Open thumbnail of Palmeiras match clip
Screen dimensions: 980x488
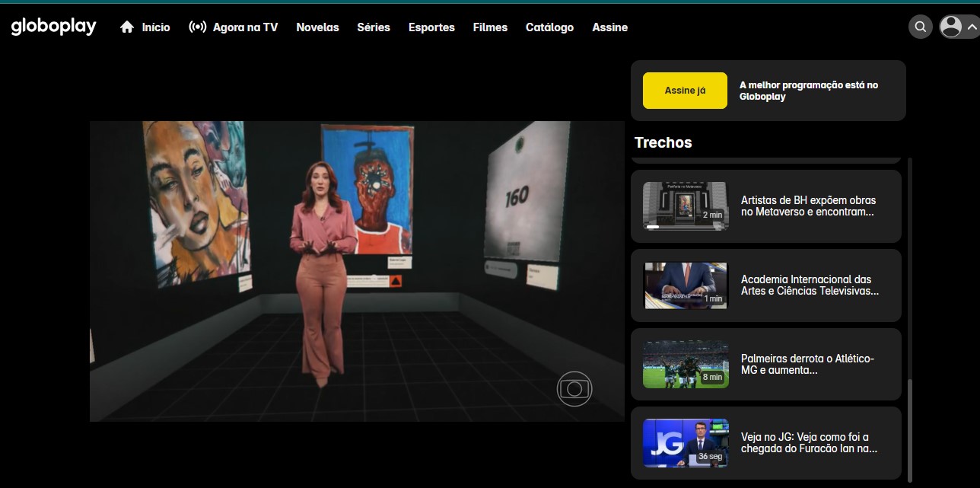tap(686, 364)
